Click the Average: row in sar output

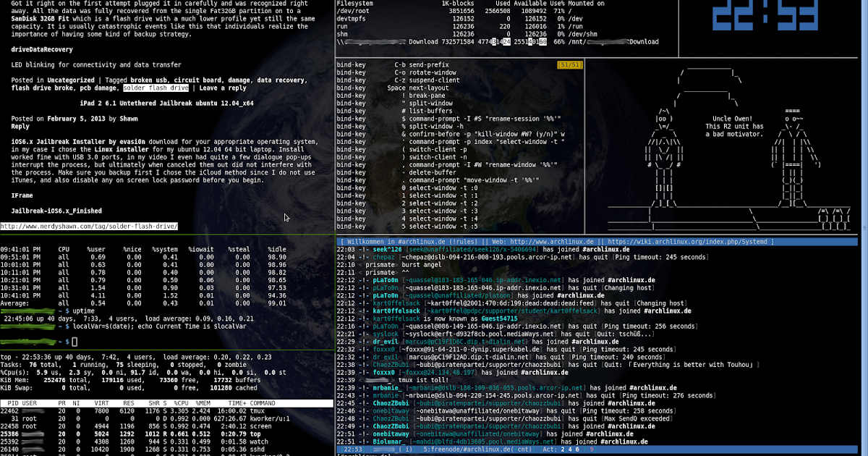tap(144, 303)
